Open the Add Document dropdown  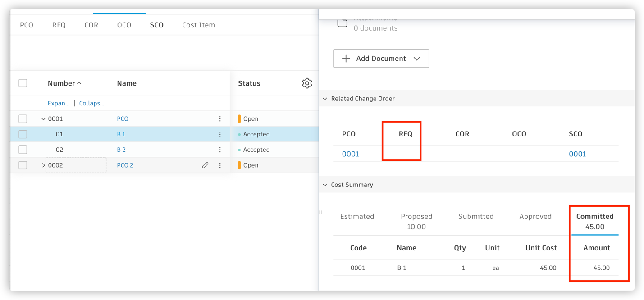point(381,59)
